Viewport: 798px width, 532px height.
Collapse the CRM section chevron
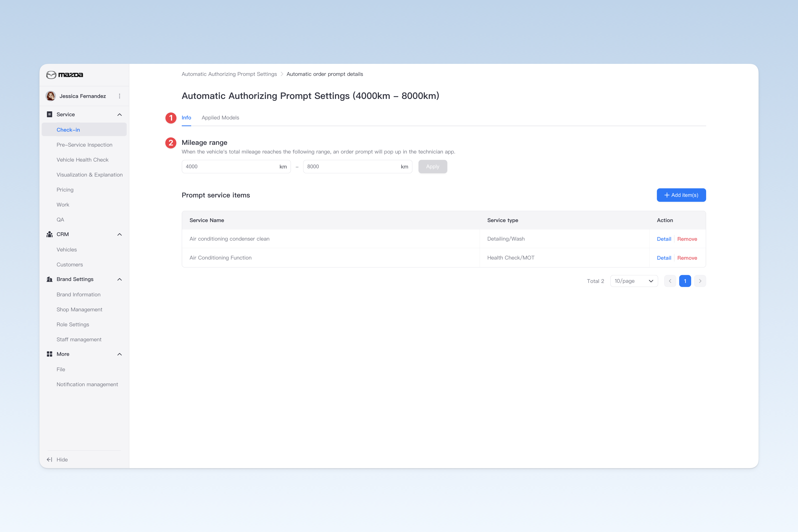(x=119, y=234)
